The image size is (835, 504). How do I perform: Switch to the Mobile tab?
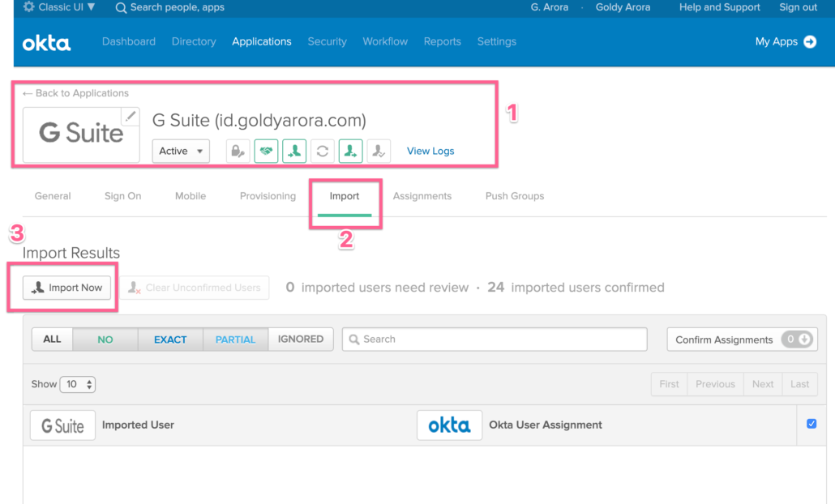coord(191,196)
